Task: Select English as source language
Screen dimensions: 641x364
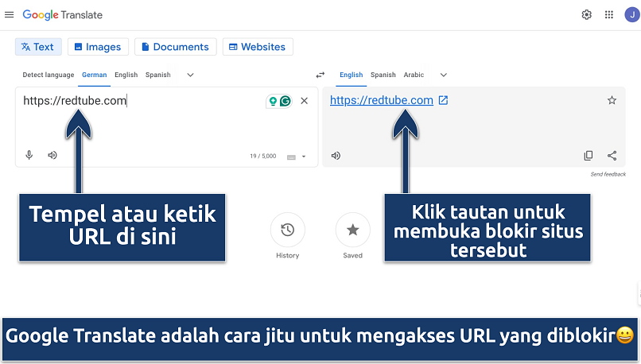Action: click(126, 75)
